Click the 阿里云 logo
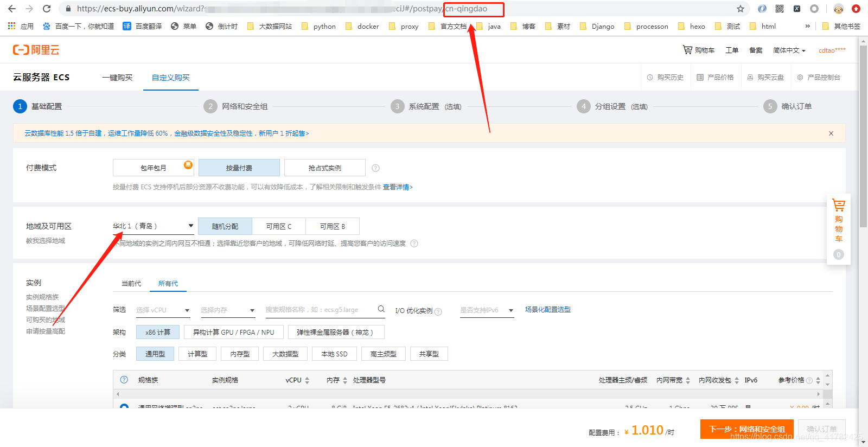 [x=36, y=50]
